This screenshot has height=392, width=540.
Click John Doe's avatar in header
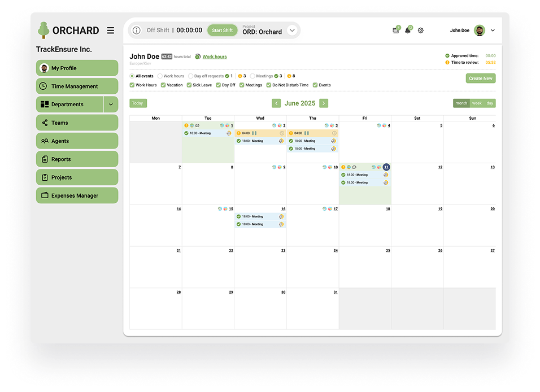(479, 31)
